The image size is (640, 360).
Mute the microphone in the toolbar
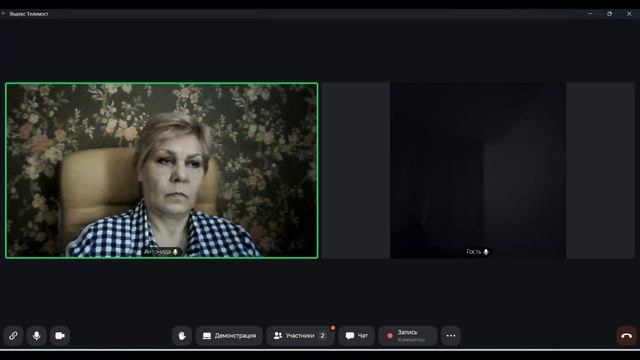coord(36,336)
